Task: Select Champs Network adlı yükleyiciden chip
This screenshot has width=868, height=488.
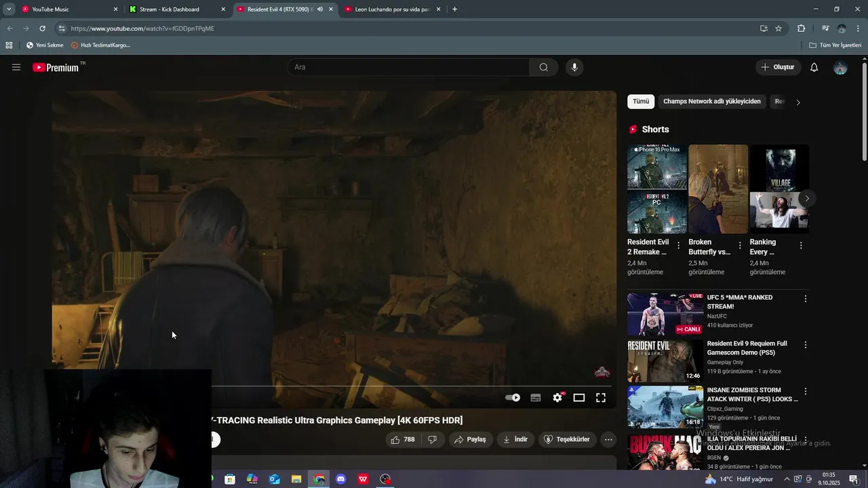Action: (x=712, y=102)
